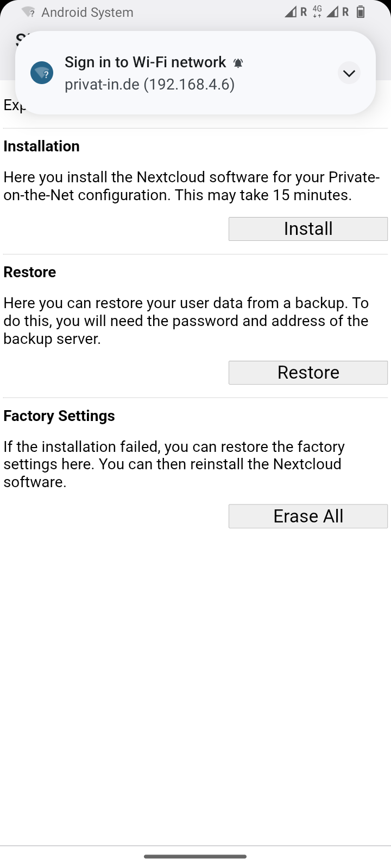Tap the Android System label

point(87,12)
